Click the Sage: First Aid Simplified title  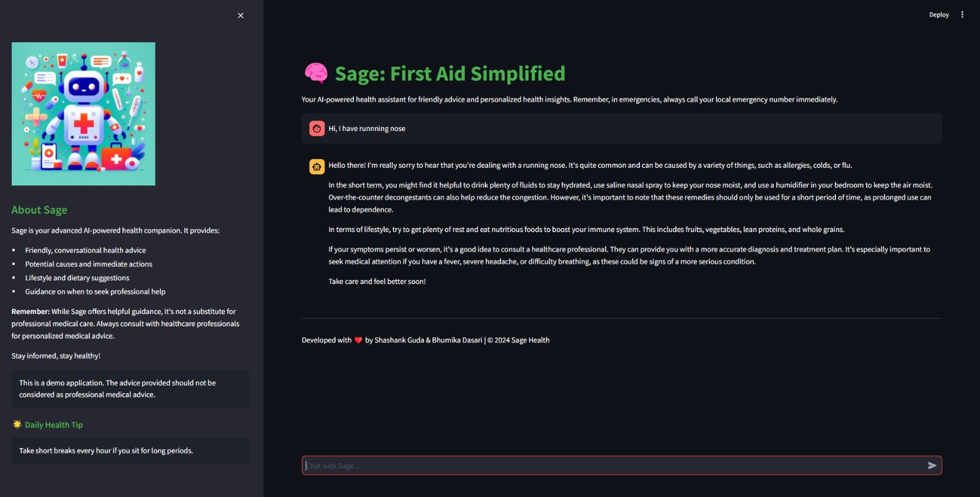(x=450, y=73)
